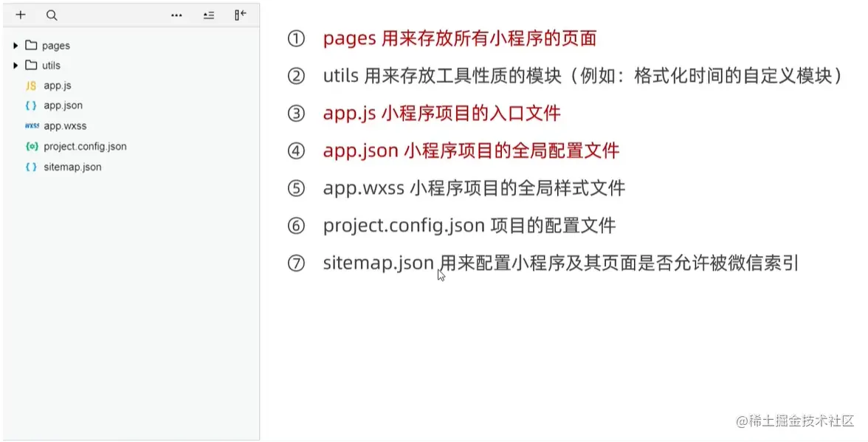Image resolution: width=868 pixels, height=442 pixels.
Task: Click the braces icon beside sitemap.json
Action: 31,167
